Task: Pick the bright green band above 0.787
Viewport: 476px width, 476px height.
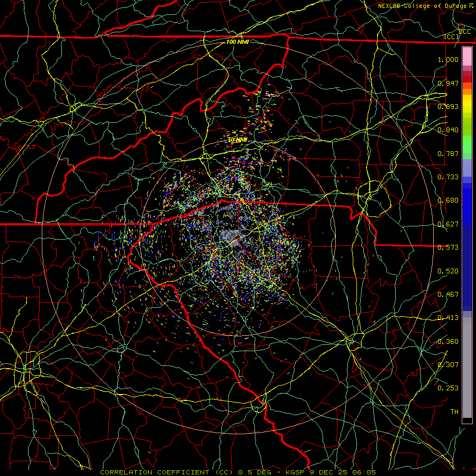Action: pyautogui.click(x=467, y=144)
